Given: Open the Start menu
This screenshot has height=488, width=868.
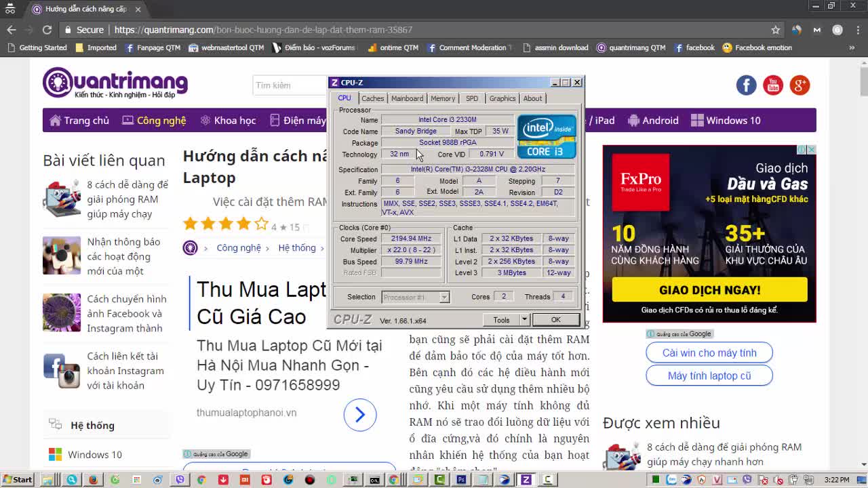Looking at the screenshot, I should coord(17,480).
